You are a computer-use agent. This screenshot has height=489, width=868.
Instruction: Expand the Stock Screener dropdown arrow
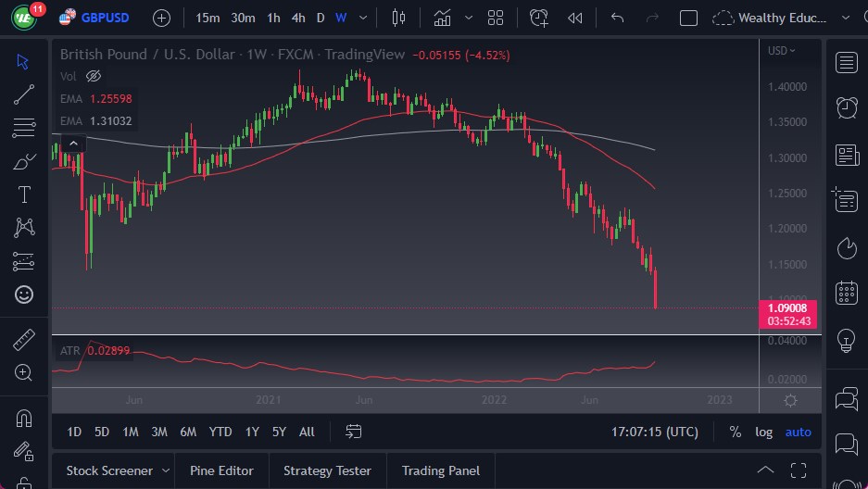point(166,470)
